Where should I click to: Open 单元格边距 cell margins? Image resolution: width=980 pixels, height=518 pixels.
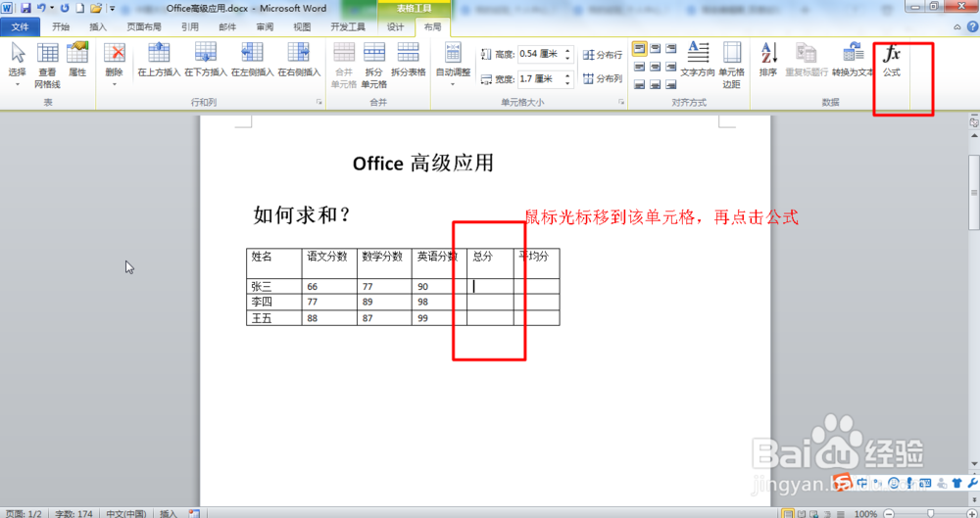tap(731, 65)
